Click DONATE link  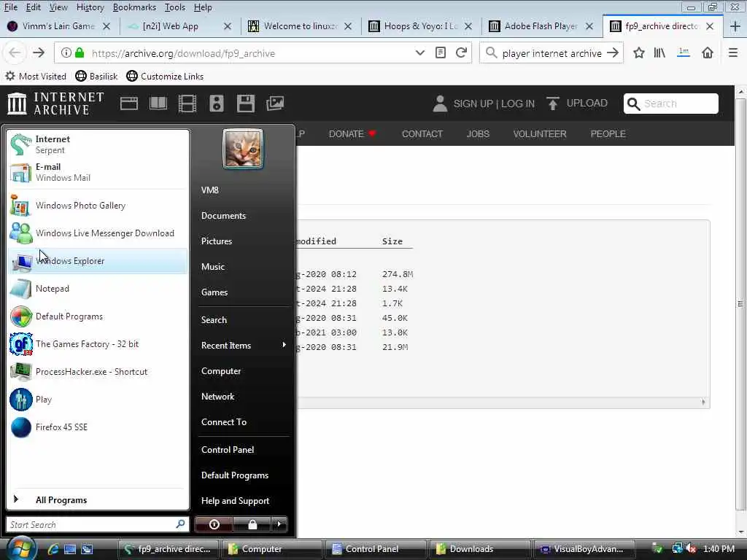(x=352, y=134)
